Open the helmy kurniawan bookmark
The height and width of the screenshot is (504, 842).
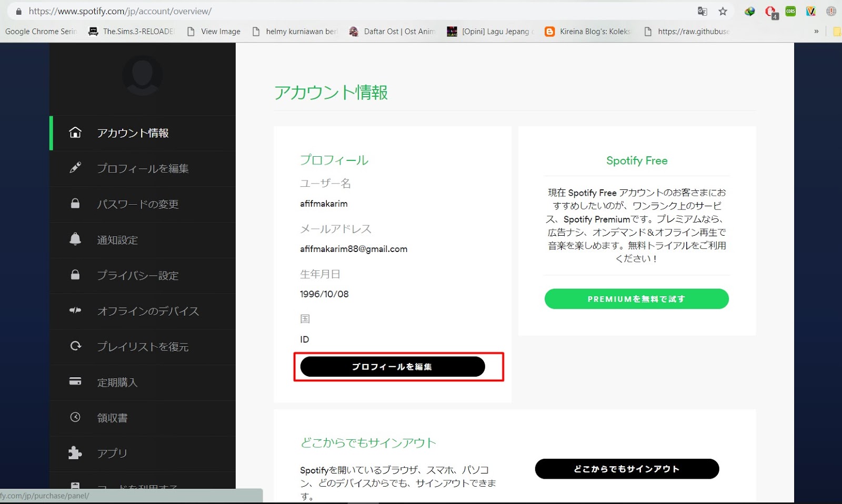pos(295,32)
